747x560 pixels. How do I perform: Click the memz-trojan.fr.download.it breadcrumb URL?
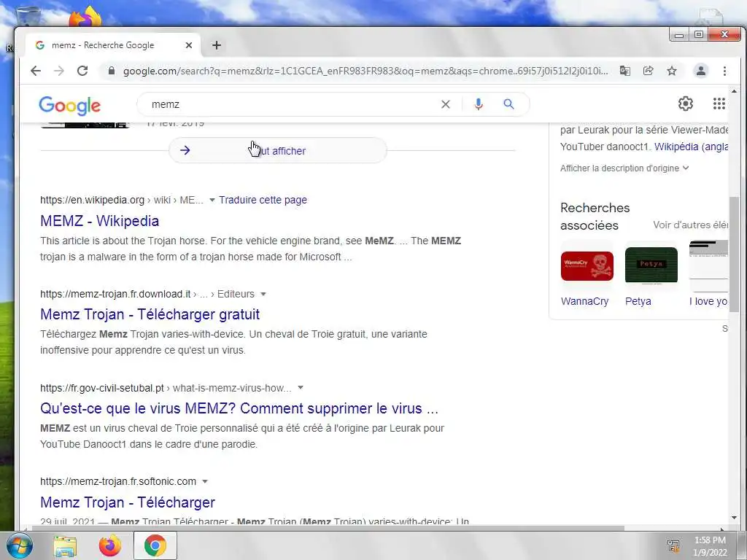pos(147,294)
